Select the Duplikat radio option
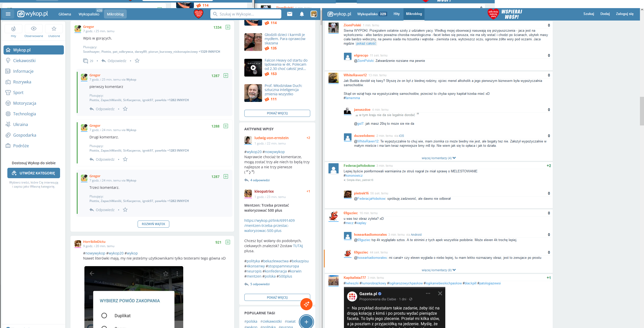Viewport: 644px width, 328px height. [x=104, y=316]
